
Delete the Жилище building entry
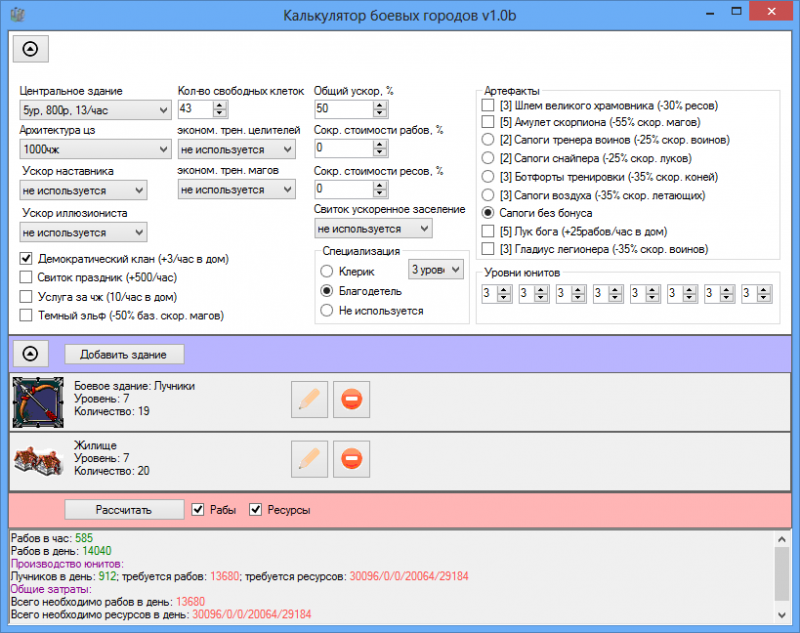(351, 459)
